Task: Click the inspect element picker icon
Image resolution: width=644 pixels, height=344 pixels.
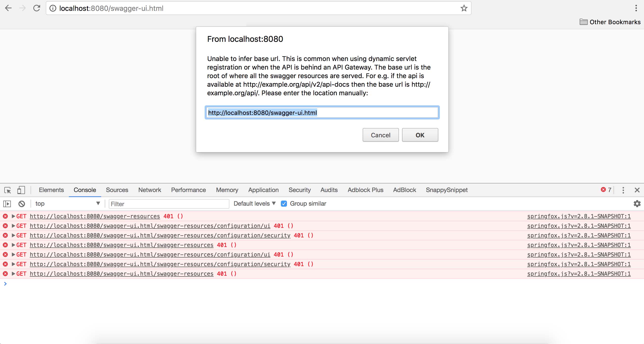Action: (8, 190)
